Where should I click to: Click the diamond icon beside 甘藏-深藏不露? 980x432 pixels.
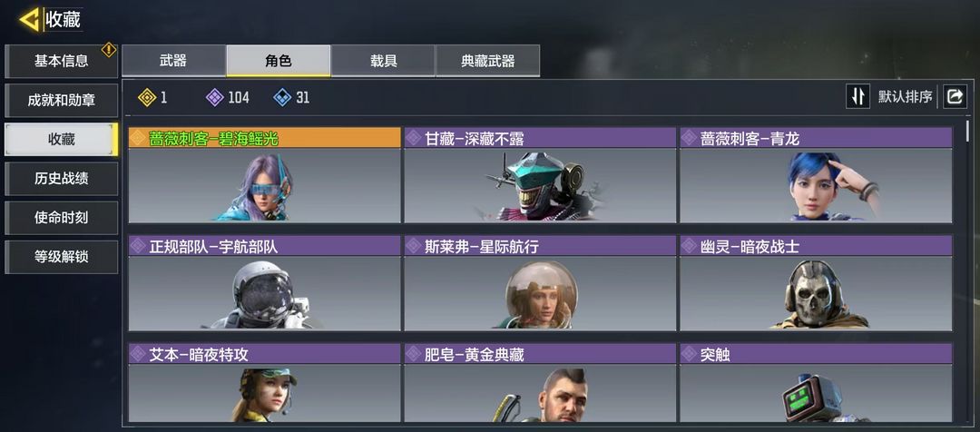pyautogui.click(x=413, y=138)
